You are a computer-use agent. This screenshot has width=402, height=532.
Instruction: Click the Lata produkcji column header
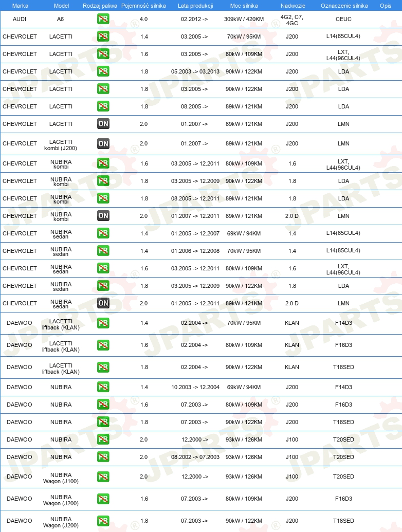click(195, 6)
